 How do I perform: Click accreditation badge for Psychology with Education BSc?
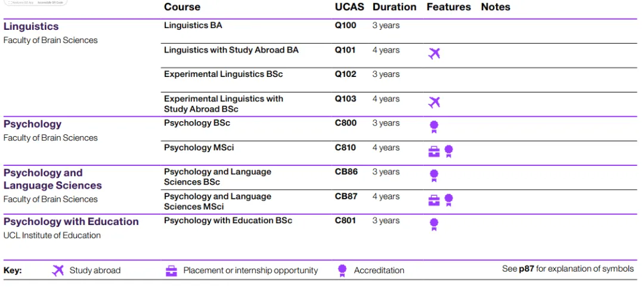coord(434,225)
